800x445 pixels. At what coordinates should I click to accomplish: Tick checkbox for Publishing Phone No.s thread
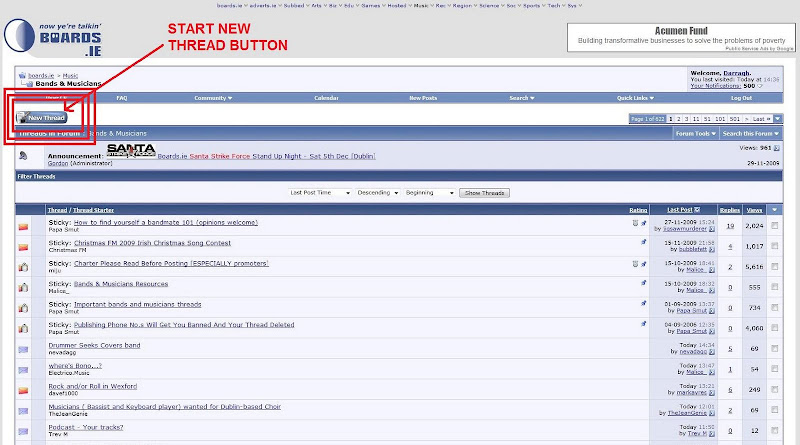pos(774,328)
